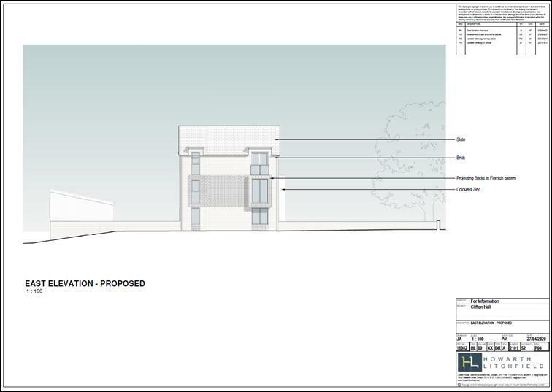Click the HL logo square

(x=469, y=362)
